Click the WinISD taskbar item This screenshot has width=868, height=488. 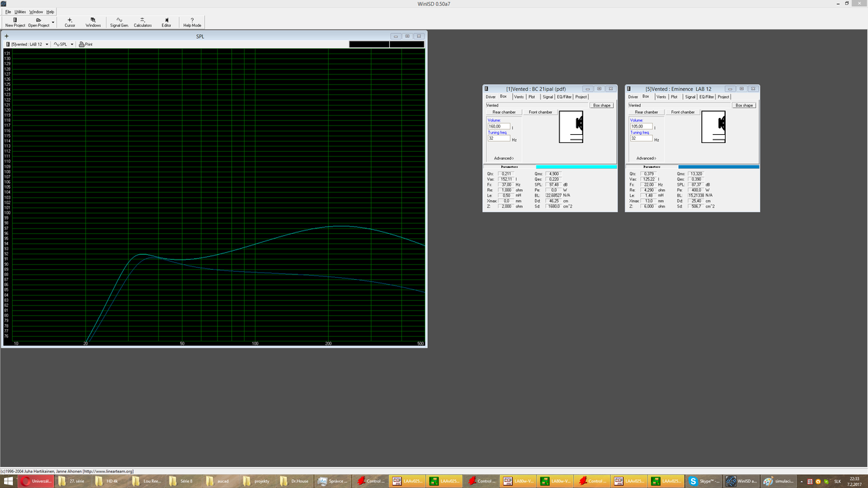click(740, 481)
